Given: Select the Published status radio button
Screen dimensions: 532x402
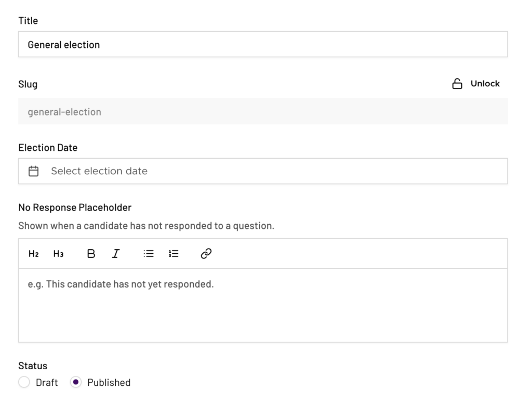Looking at the screenshot, I should pyautogui.click(x=76, y=382).
